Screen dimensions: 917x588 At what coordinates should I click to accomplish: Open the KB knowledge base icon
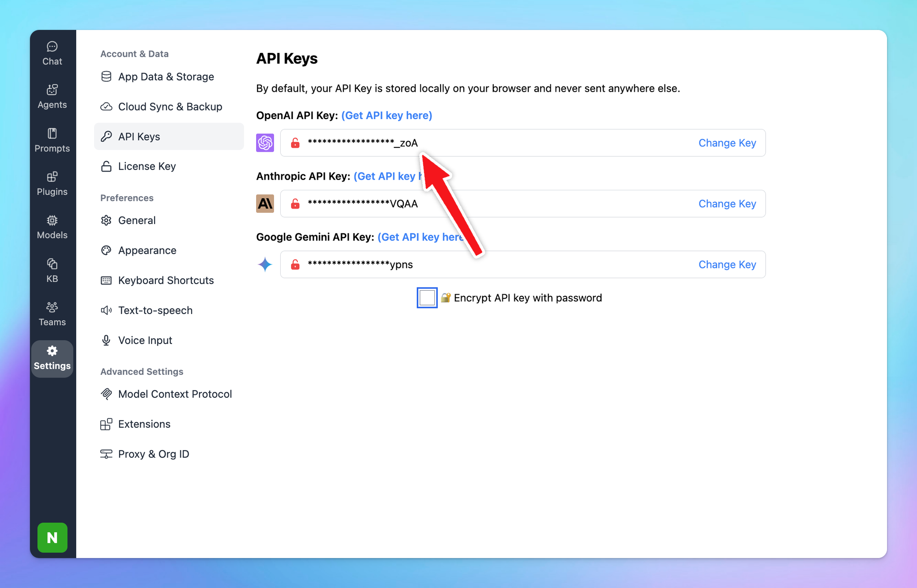click(52, 270)
